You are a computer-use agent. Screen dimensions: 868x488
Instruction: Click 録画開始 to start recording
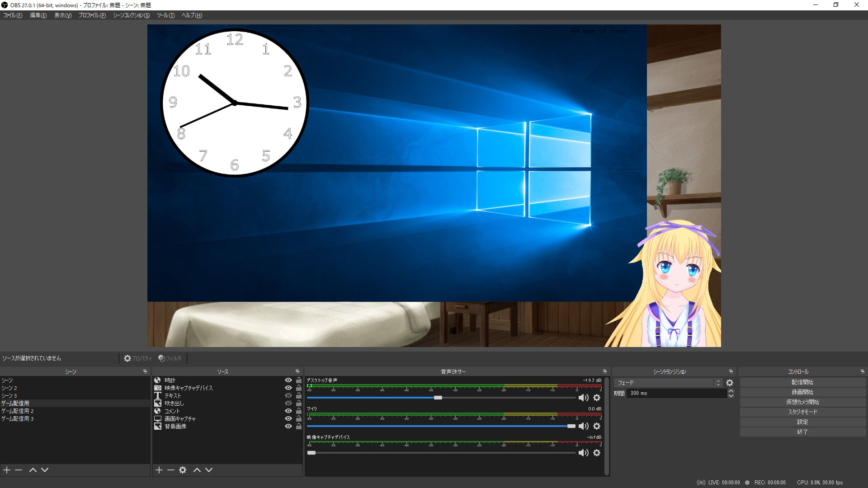click(x=802, y=392)
